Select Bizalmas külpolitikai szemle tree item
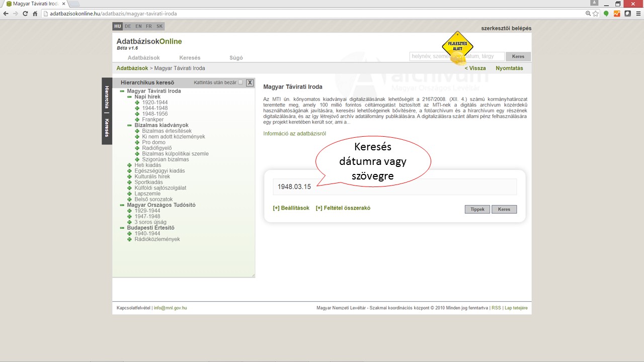Image resolution: width=644 pixels, height=362 pixels. (x=175, y=154)
